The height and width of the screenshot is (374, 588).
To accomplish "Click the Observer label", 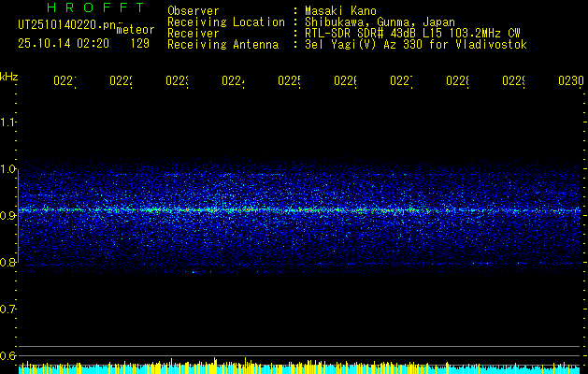I will pos(194,11).
